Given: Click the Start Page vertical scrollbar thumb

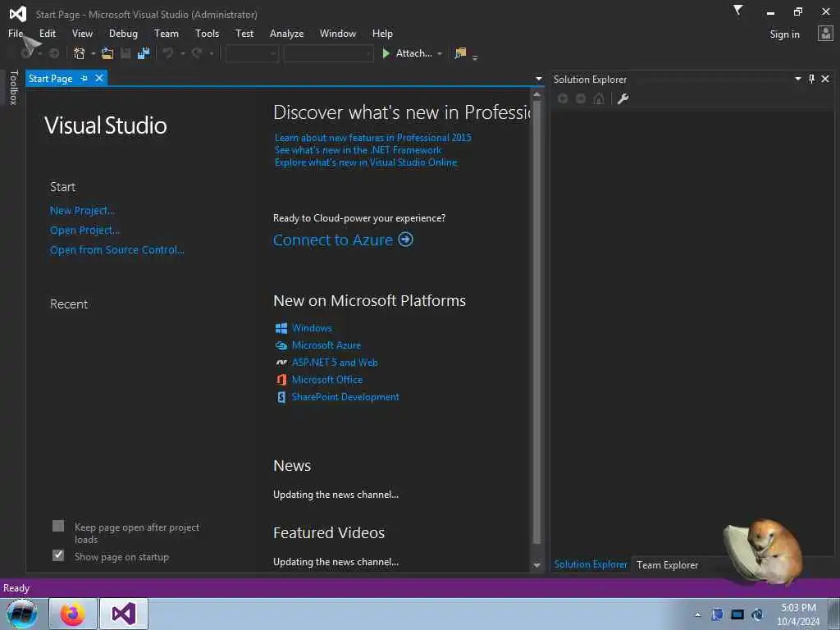Looking at the screenshot, I should coord(536,322).
